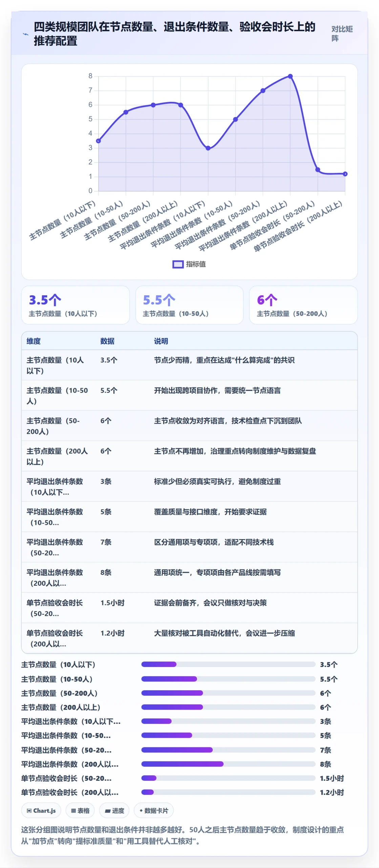Click the chart point for 主节点数量（10人以下）
The width and height of the screenshot is (379, 868).
click(99, 141)
